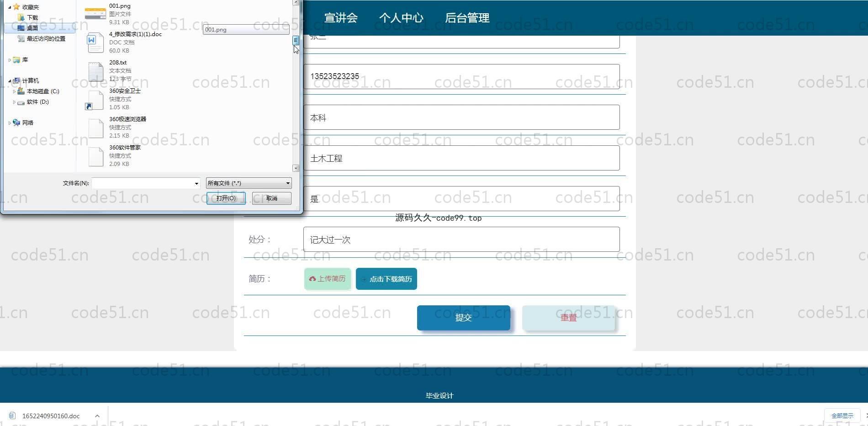This screenshot has height=426, width=868.
Task: Collapse the 计算机 tree node
Action: pyautogui.click(x=10, y=81)
